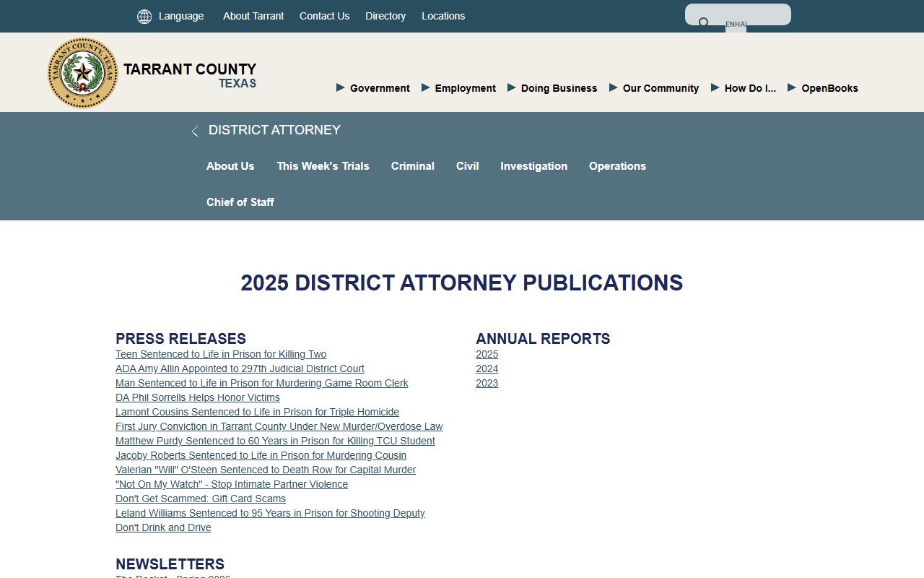Screen dimensions: 924x578
Task: Open the Locations link
Action: tap(443, 16)
